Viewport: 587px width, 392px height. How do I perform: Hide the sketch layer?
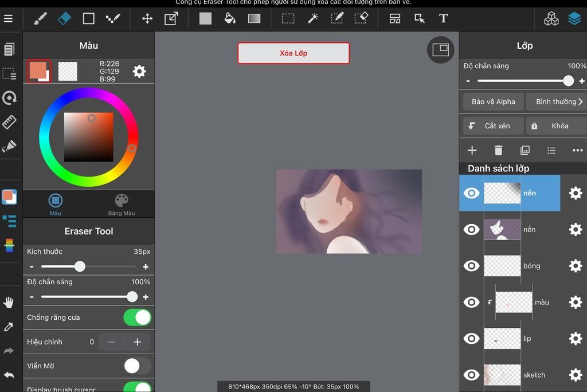[x=471, y=375]
